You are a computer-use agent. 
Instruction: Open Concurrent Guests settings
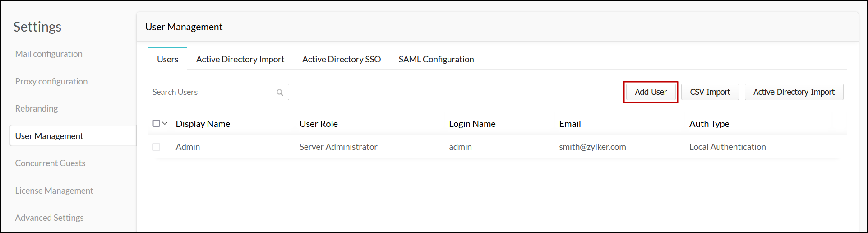coord(50,163)
